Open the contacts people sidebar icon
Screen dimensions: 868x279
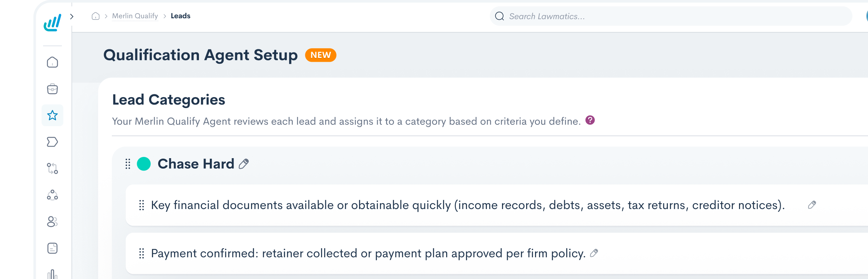coord(52,221)
